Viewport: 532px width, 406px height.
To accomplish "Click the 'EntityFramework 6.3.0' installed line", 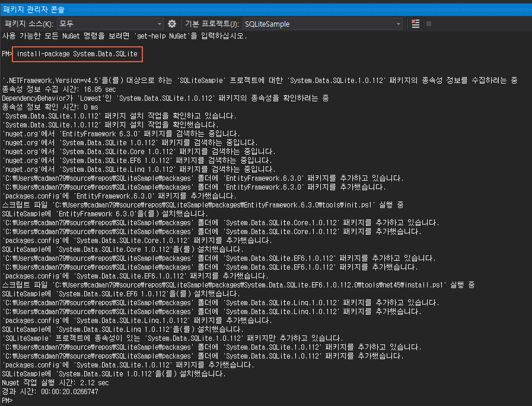I will 105,214.
